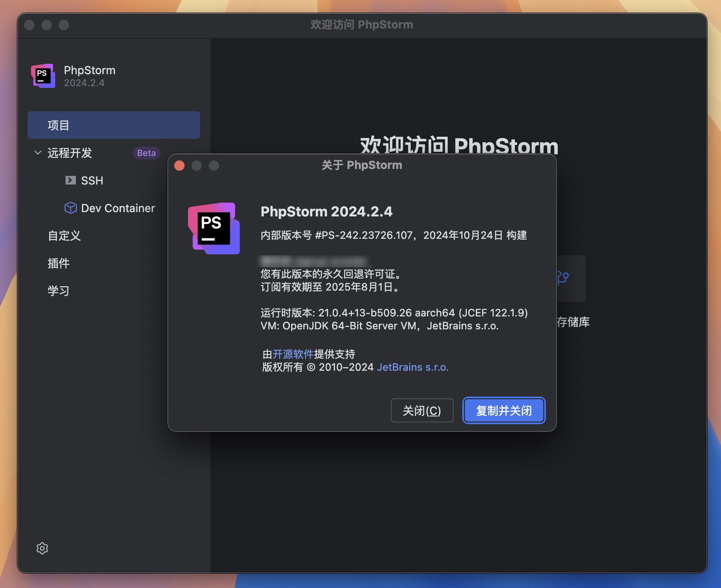This screenshot has height=588, width=721.
Task: Click the 存储库 label behind the dialog
Action: click(x=574, y=322)
